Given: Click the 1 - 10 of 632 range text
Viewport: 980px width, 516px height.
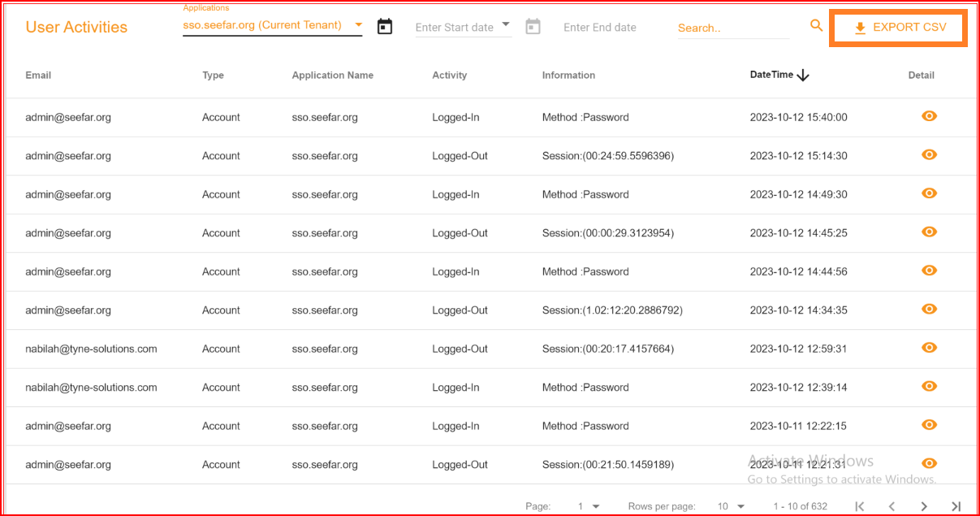Looking at the screenshot, I should click(800, 506).
